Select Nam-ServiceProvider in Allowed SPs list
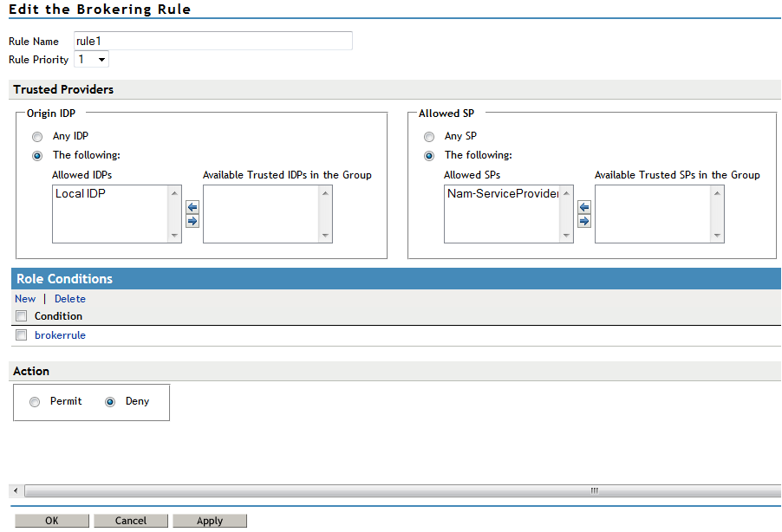Image resolution: width=782 pixels, height=532 pixels. (502, 194)
